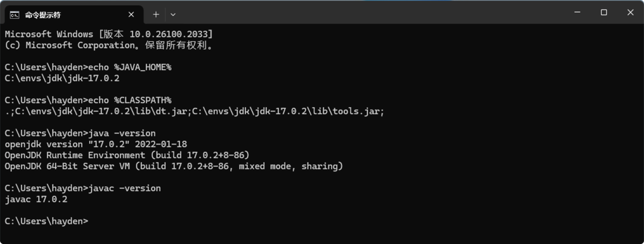Viewport: 644px width, 244px height.
Task: Minimize the terminal window
Action: (577, 12)
